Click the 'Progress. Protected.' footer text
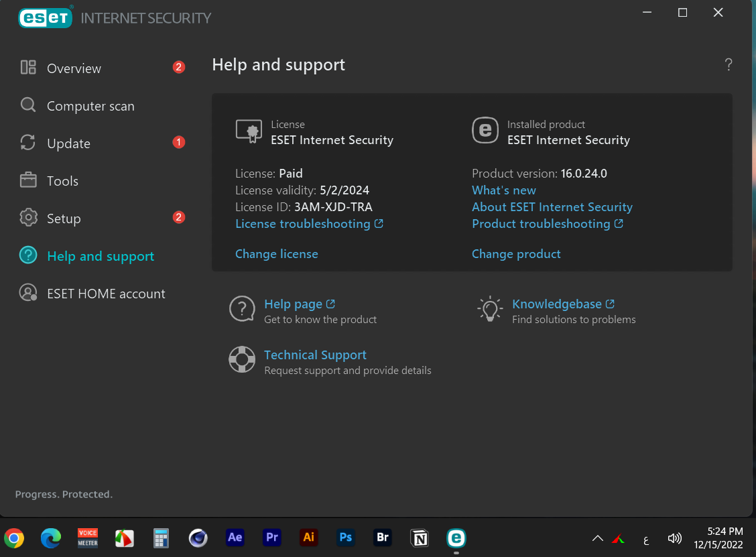The image size is (756, 557). (64, 494)
